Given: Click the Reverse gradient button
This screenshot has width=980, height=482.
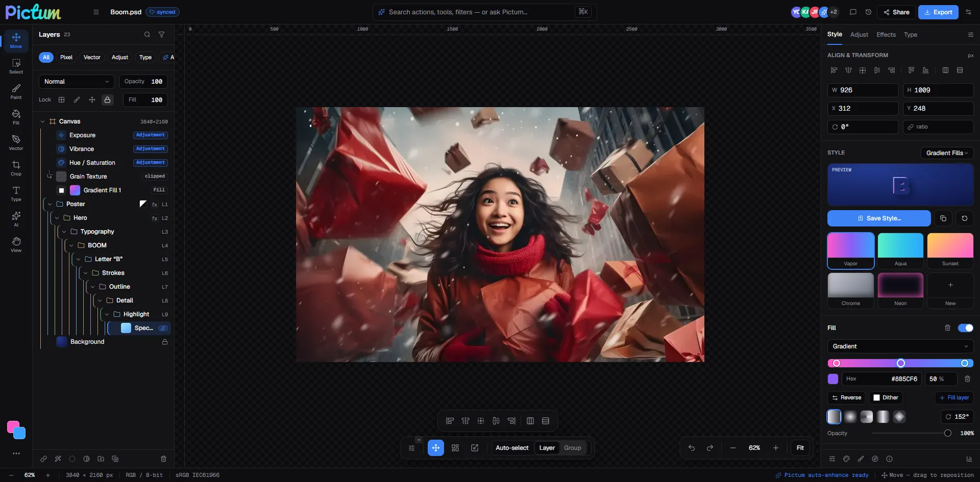Looking at the screenshot, I should [846, 398].
